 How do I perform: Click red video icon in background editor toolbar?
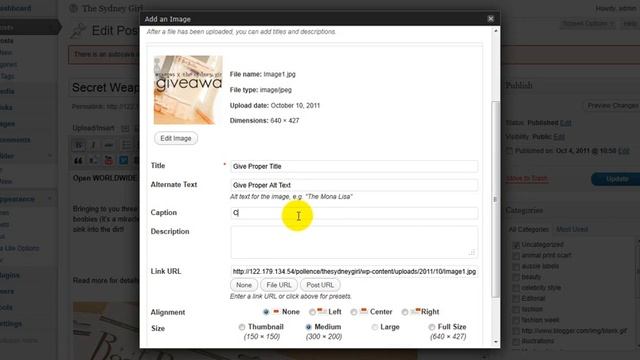point(109,161)
